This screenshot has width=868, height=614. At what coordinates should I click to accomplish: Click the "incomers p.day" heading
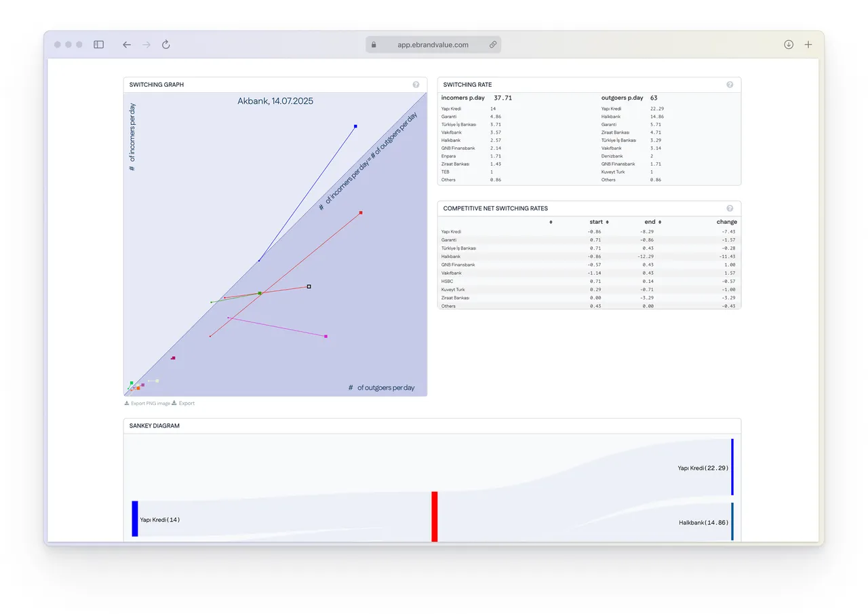(463, 98)
